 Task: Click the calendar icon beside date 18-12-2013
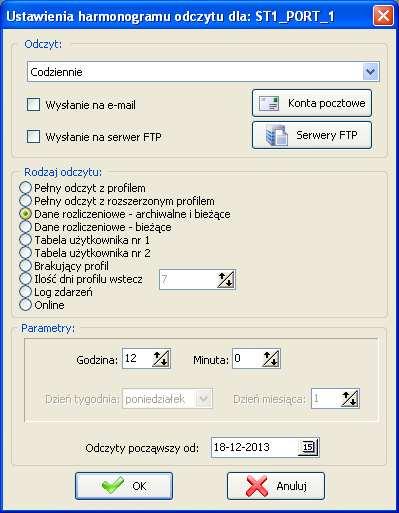(308, 447)
